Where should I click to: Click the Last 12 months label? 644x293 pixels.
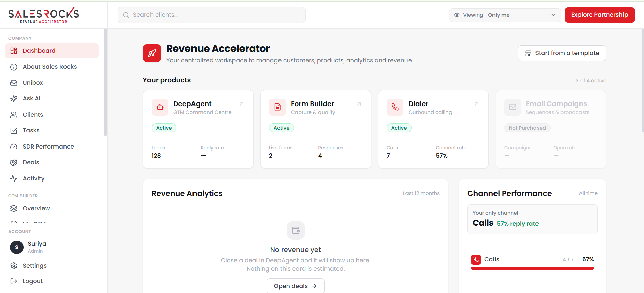(421, 193)
